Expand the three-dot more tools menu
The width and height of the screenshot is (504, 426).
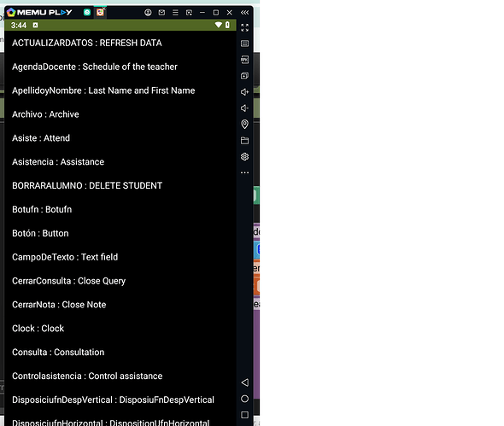pos(244,172)
